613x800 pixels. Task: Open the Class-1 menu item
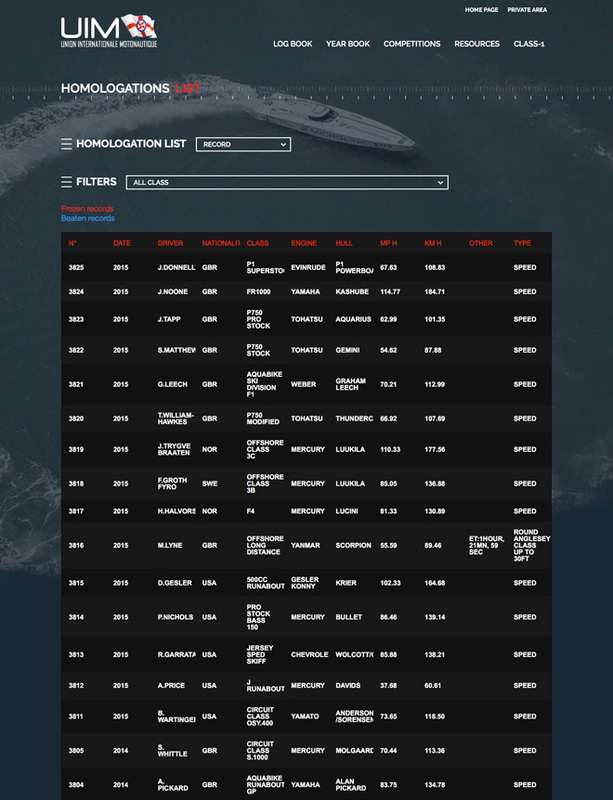point(529,44)
